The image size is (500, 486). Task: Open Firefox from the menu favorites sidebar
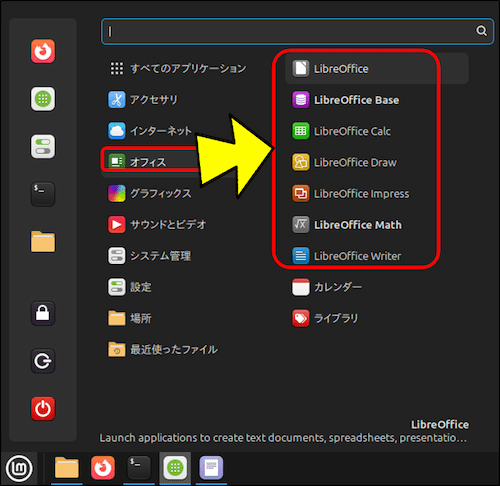(43, 51)
